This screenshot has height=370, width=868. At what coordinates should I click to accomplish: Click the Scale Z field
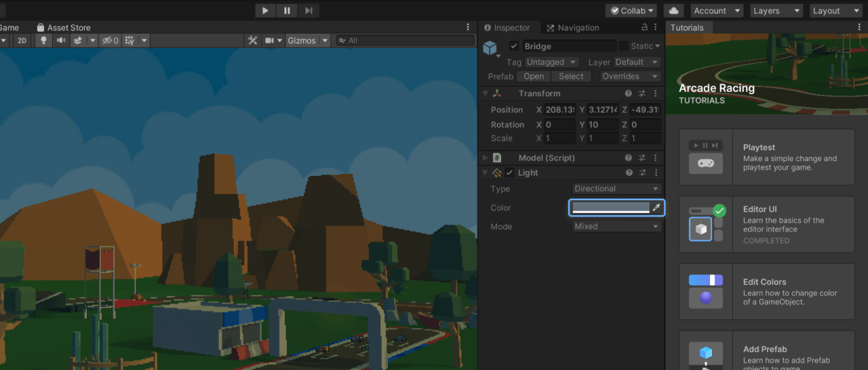[x=646, y=138]
